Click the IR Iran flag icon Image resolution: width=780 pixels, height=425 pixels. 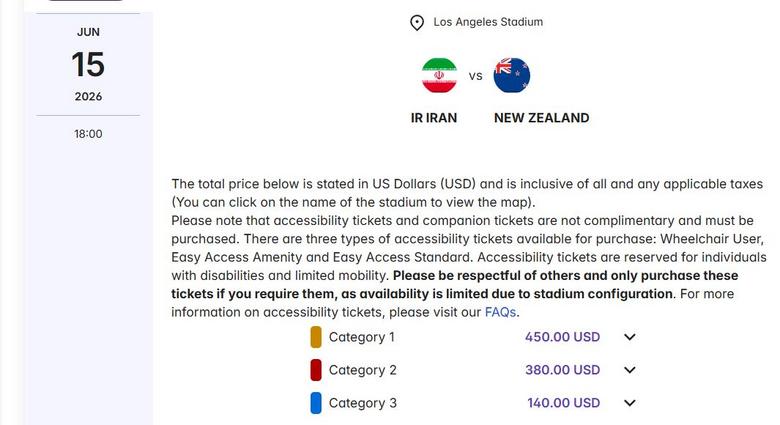tap(439, 75)
